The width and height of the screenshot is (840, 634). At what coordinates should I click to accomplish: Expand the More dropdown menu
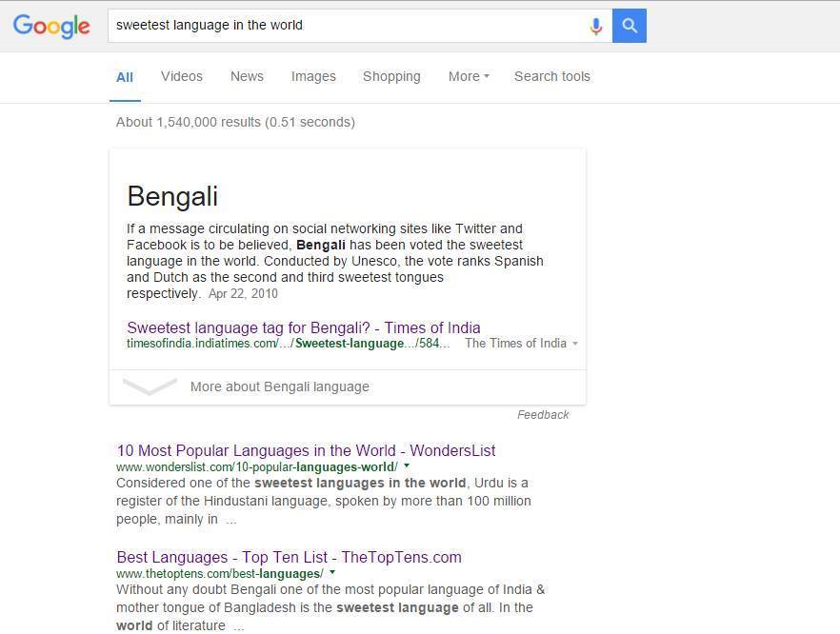click(469, 76)
